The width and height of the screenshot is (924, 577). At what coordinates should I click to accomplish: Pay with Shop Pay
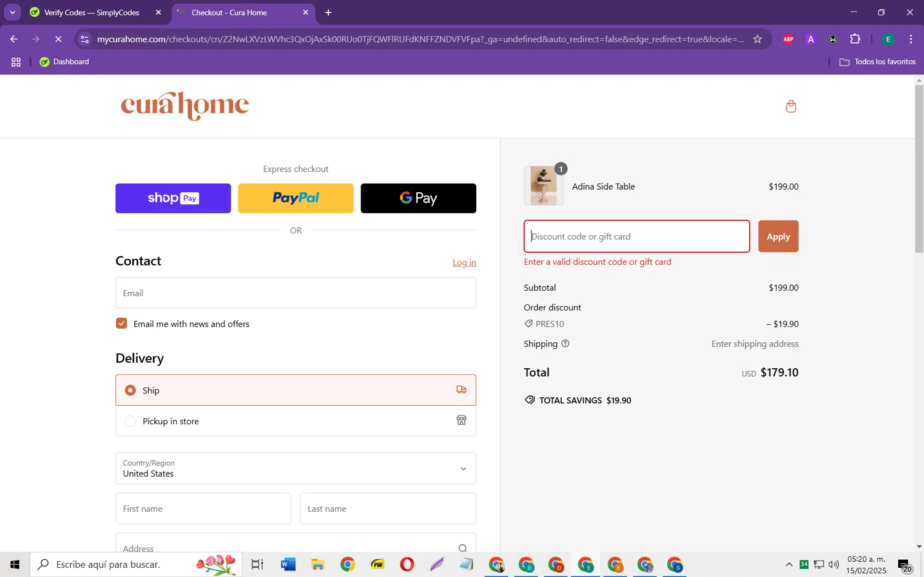click(173, 198)
